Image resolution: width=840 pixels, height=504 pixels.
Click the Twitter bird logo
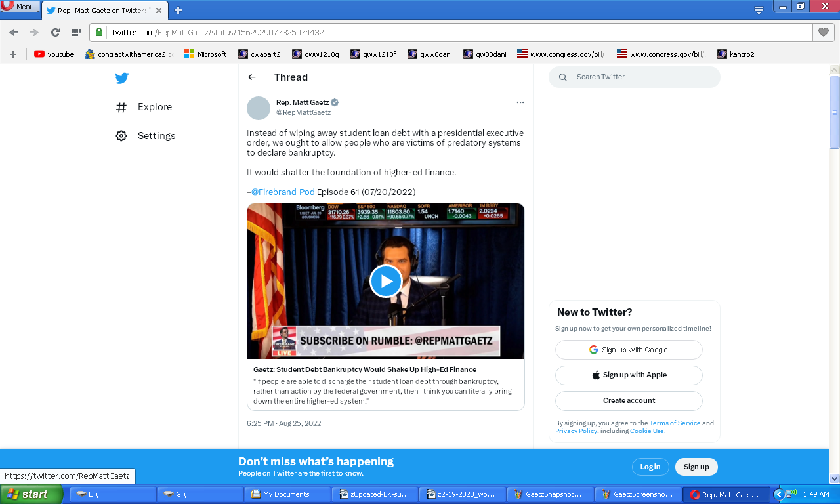(121, 78)
